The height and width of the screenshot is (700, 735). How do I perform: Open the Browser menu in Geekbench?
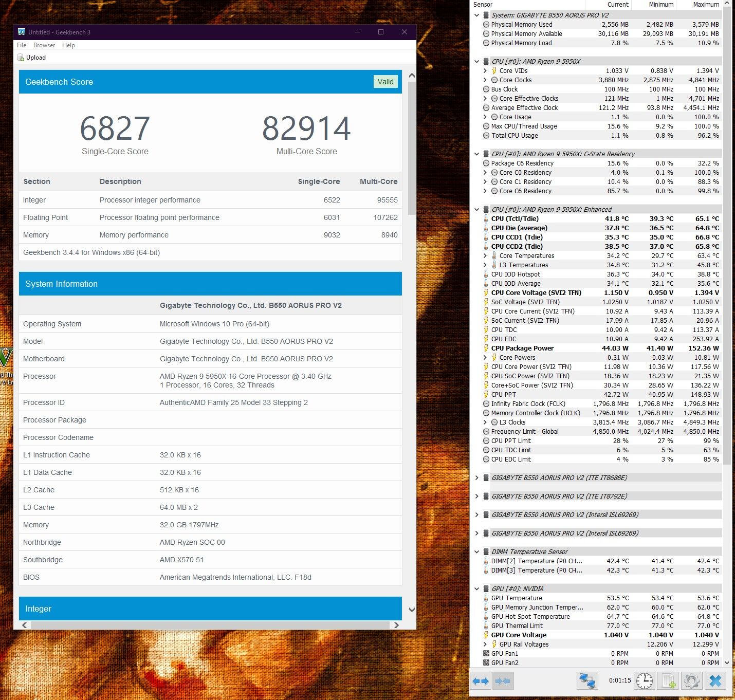(44, 45)
